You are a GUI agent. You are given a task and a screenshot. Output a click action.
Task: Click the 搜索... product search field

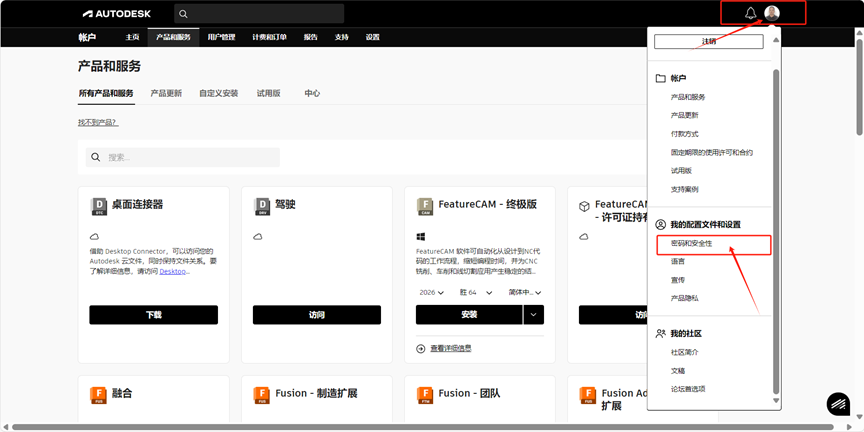coord(182,157)
